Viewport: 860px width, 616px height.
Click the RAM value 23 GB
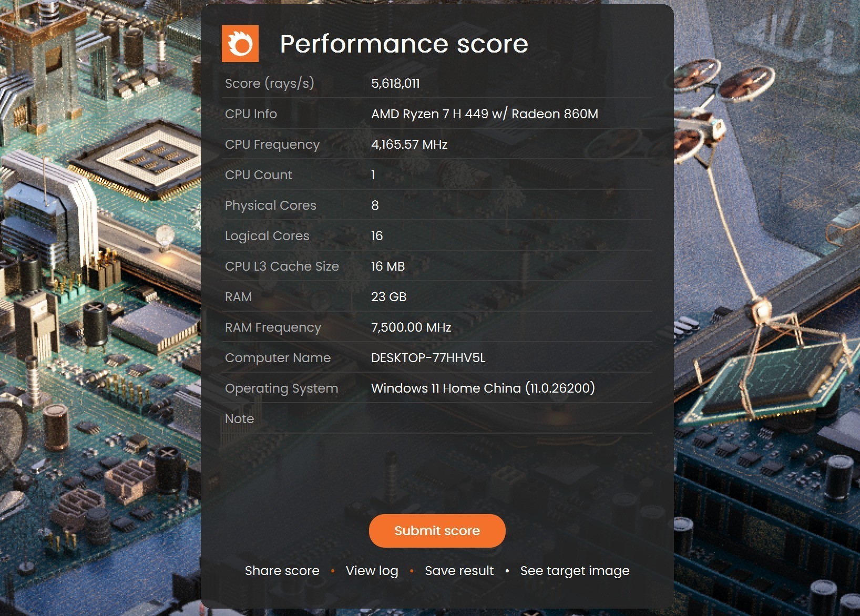389,297
